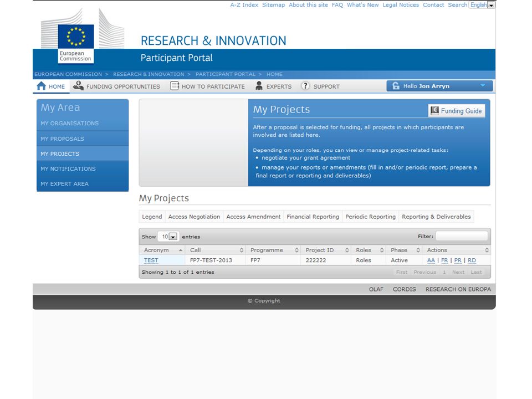This screenshot has height=399, width=532.
Task: Go to Next page of entries
Action: (458, 272)
